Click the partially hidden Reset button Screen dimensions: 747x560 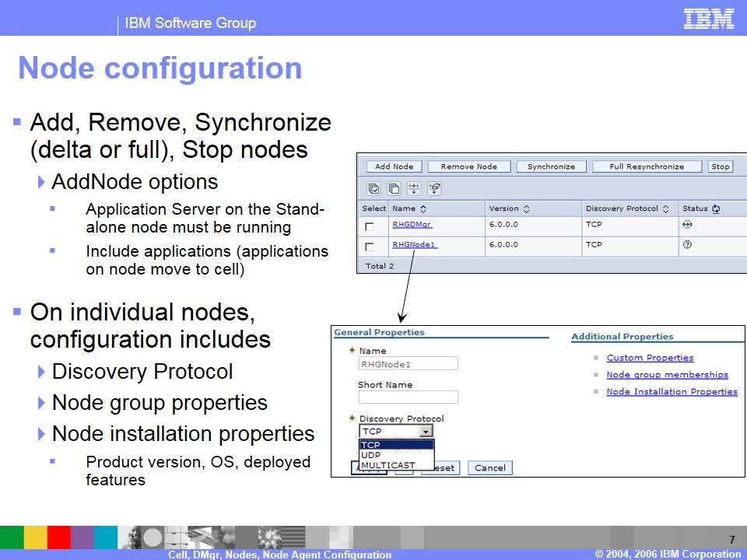point(447,468)
